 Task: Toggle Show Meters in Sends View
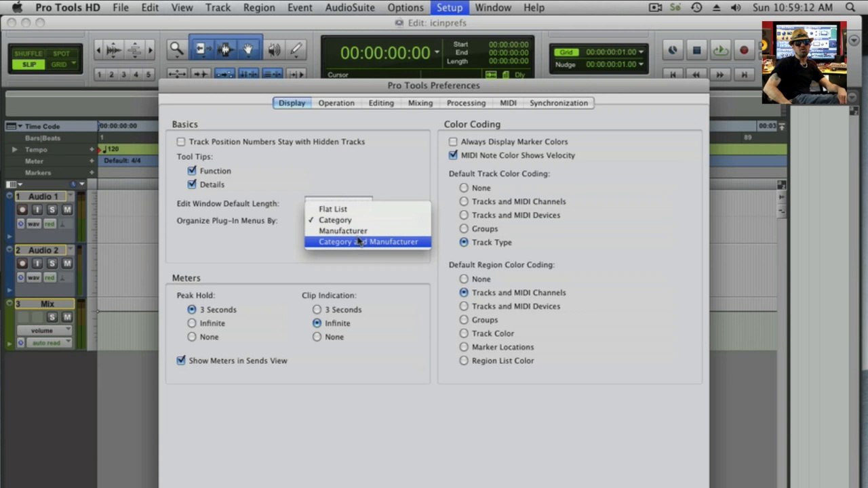pos(181,361)
